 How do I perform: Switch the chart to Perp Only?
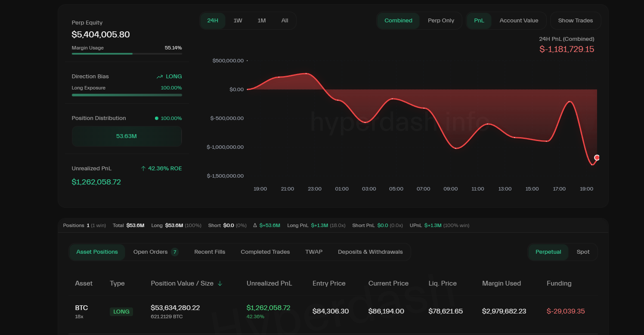coord(441,21)
